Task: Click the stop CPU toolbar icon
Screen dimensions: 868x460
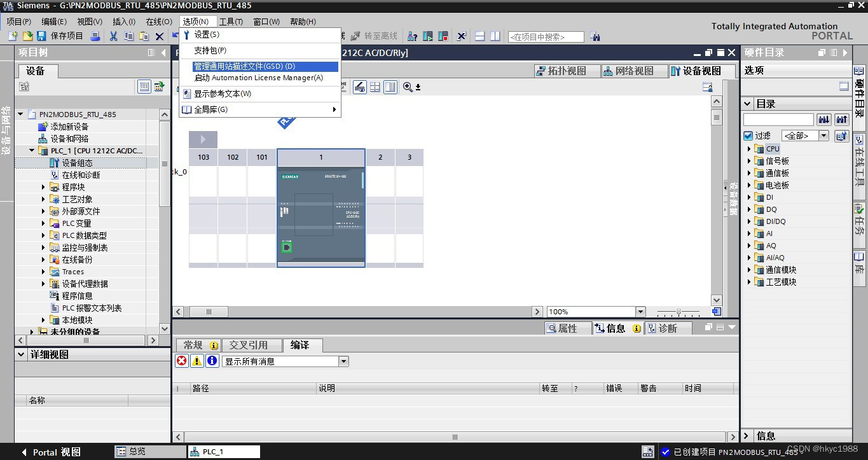Action: tap(443, 36)
